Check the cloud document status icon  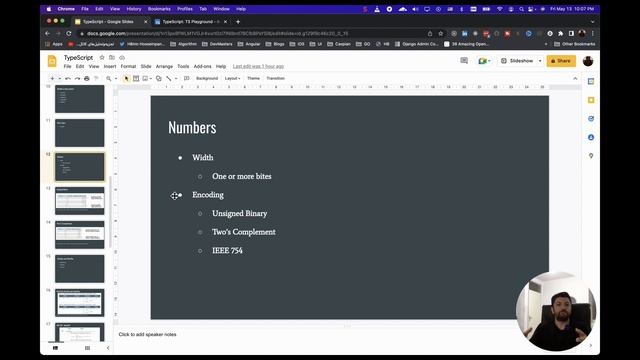[x=122, y=58]
